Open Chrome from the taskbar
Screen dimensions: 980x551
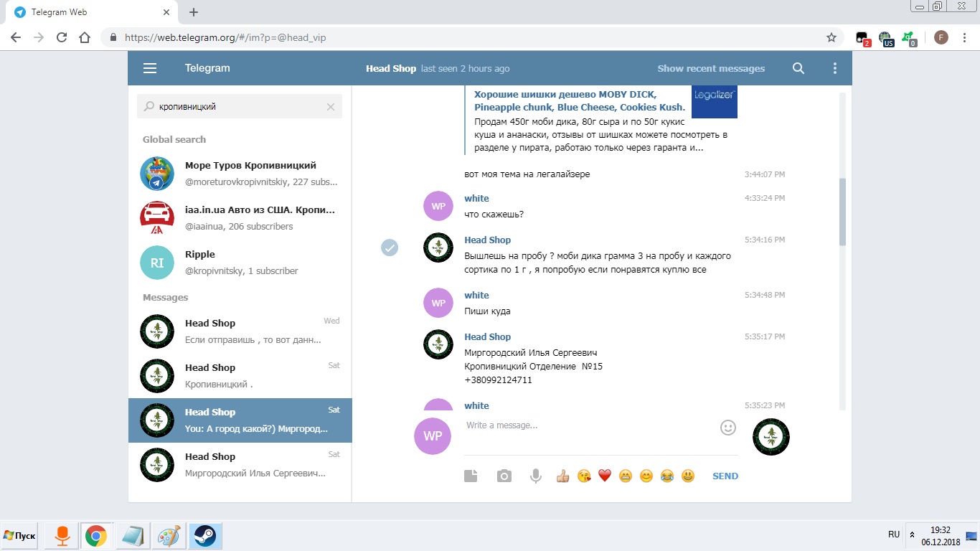[96, 536]
